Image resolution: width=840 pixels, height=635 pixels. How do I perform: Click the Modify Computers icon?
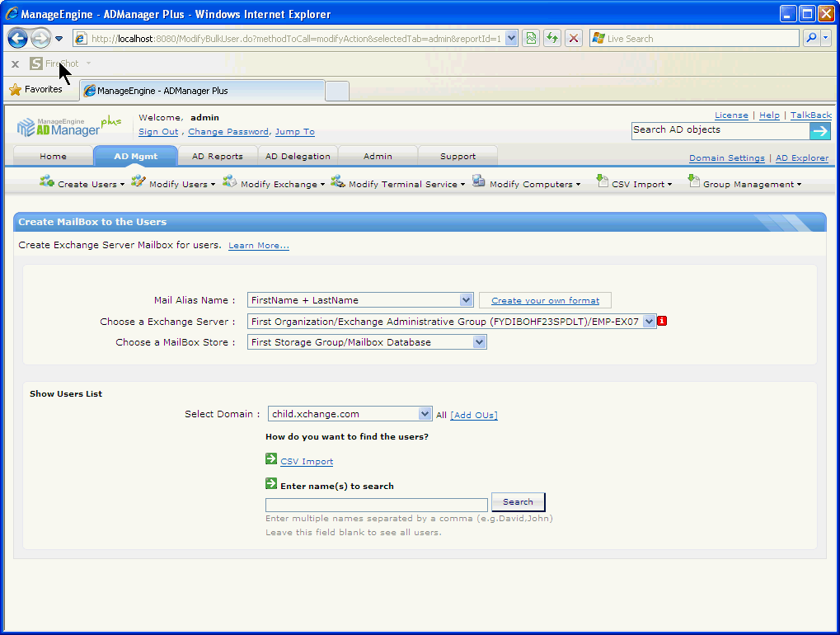[x=478, y=181]
